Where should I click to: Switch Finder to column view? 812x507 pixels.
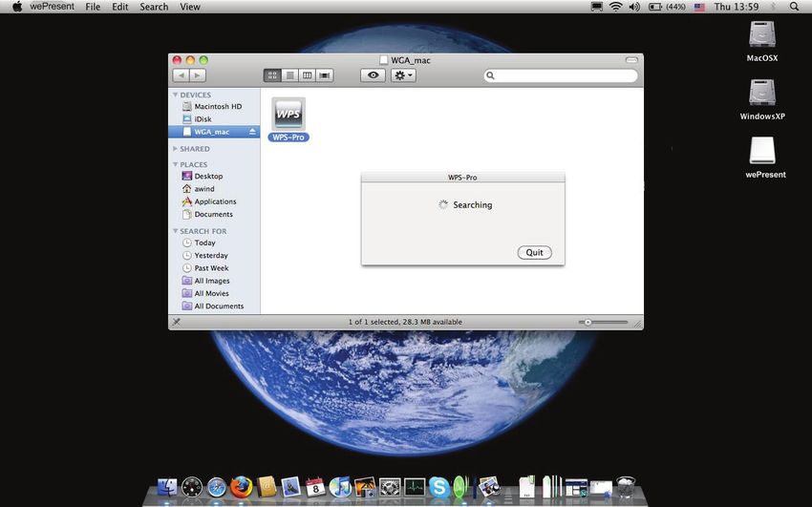tap(307, 75)
